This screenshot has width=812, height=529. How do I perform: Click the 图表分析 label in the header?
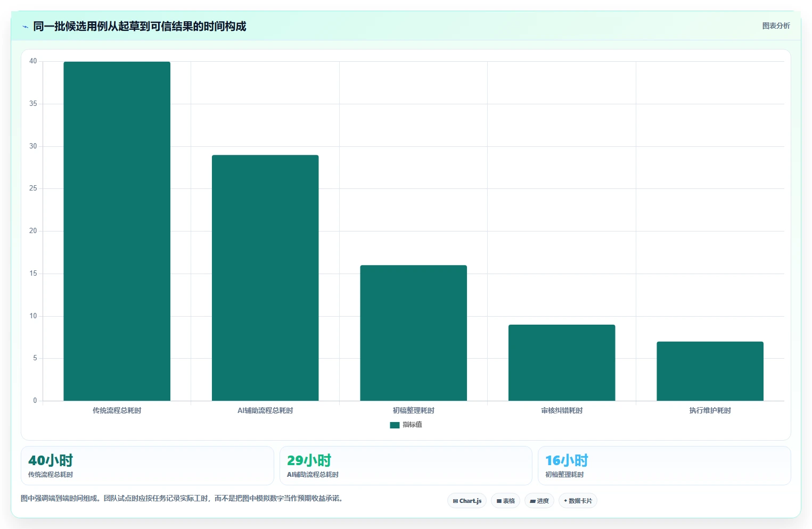776,26
